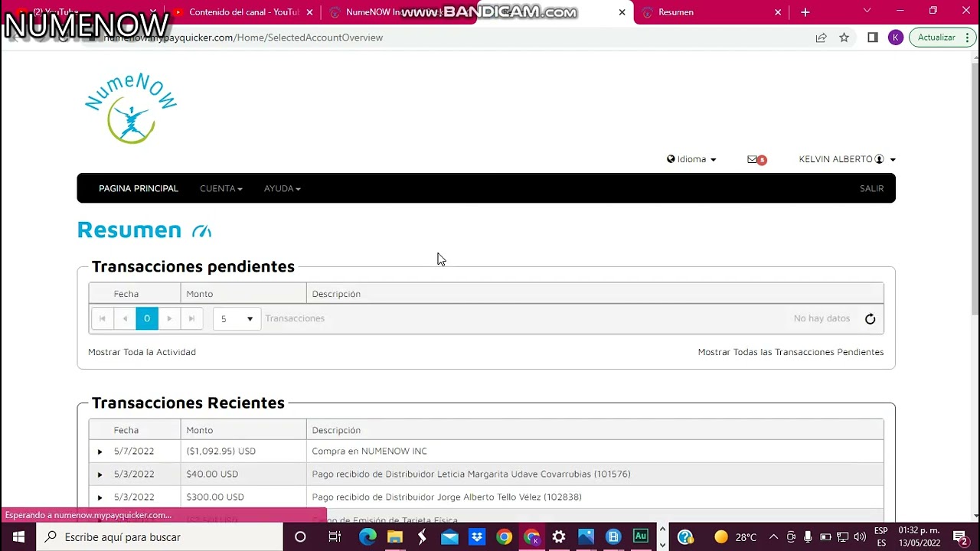The image size is (980, 551).
Task: Open the messages envelope icon
Action: pyautogui.click(x=756, y=159)
